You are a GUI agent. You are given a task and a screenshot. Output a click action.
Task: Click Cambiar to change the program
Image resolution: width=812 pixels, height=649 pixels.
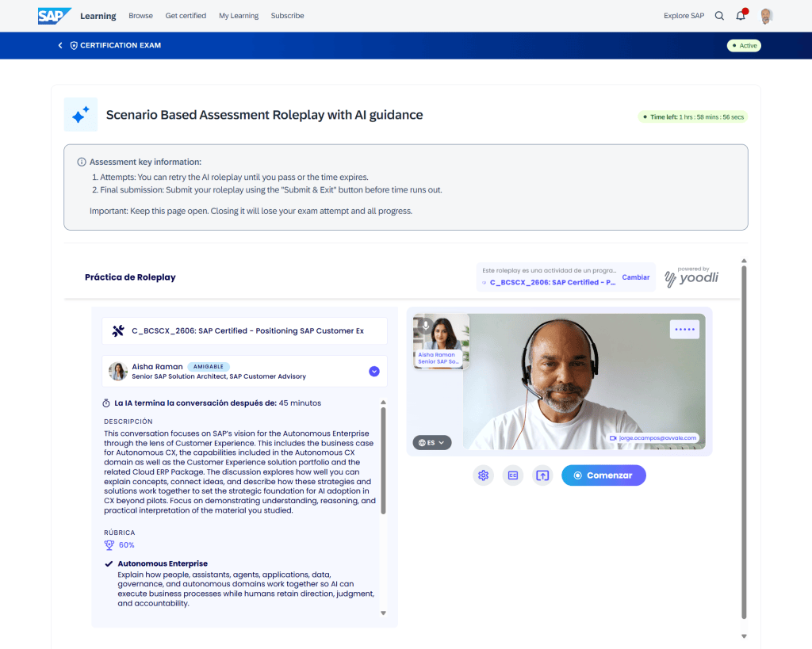(636, 277)
